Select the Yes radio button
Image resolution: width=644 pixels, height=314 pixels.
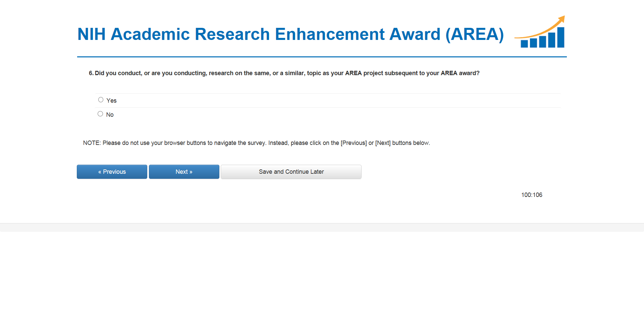point(101,100)
